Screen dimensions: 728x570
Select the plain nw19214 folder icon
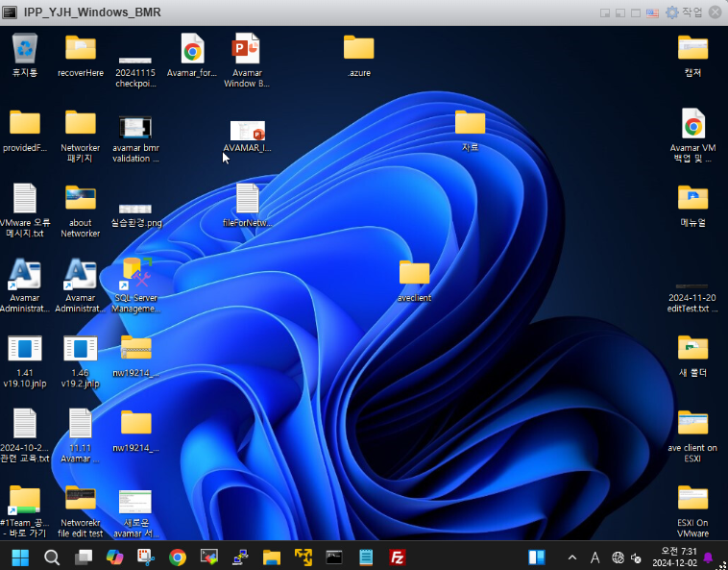pyautogui.click(x=136, y=423)
